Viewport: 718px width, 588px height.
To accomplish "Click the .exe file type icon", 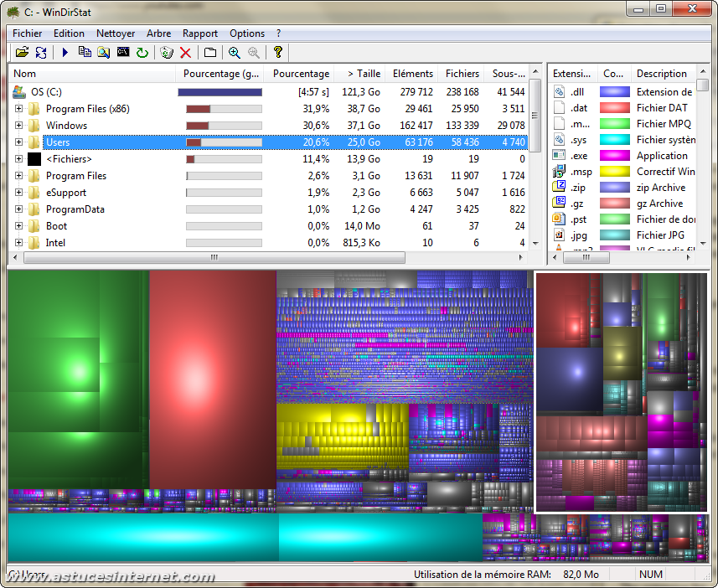I will pos(559,155).
